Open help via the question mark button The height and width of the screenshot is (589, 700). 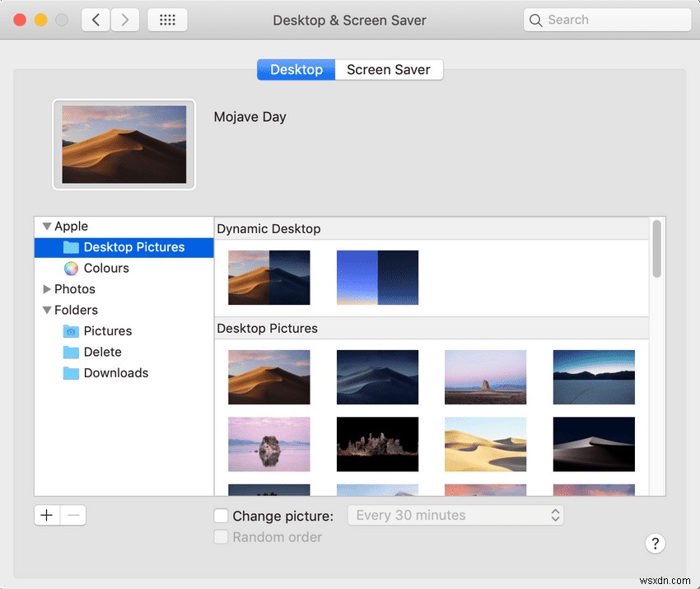656,544
